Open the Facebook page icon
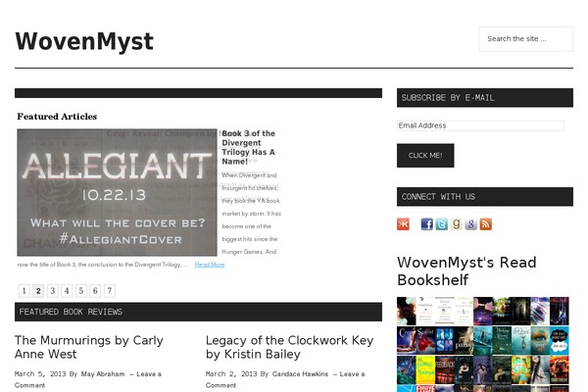This screenshot has width=588, height=392. click(427, 224)
